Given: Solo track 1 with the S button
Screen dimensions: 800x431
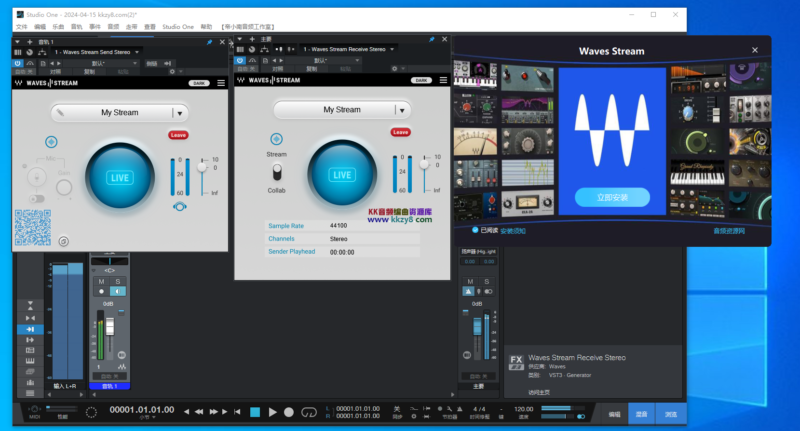Looking at the screenshot, I should (x=118, y=282).
